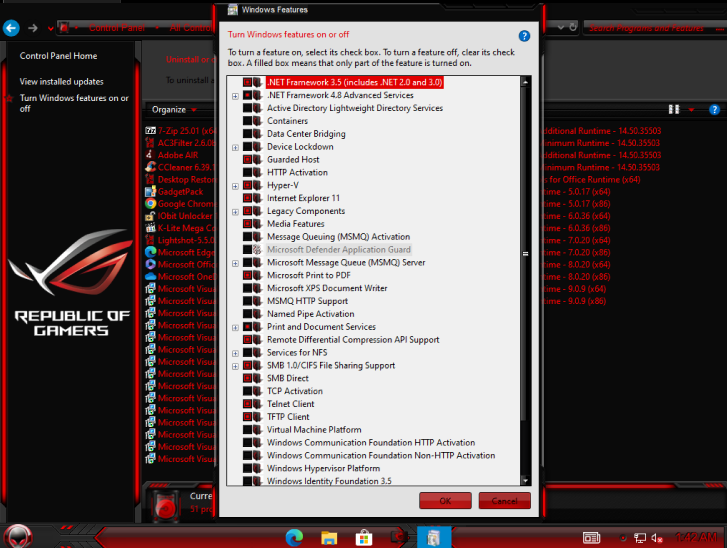The width and height of the screenshot is (727, 548).
Task: Click the Adobe AIR program icon
Action: [150, 155]
